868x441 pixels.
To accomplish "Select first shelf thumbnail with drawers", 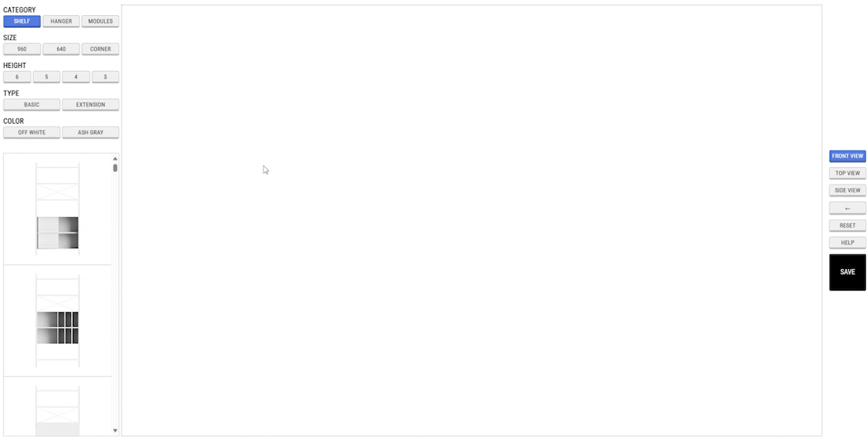I will pos(58,209).
